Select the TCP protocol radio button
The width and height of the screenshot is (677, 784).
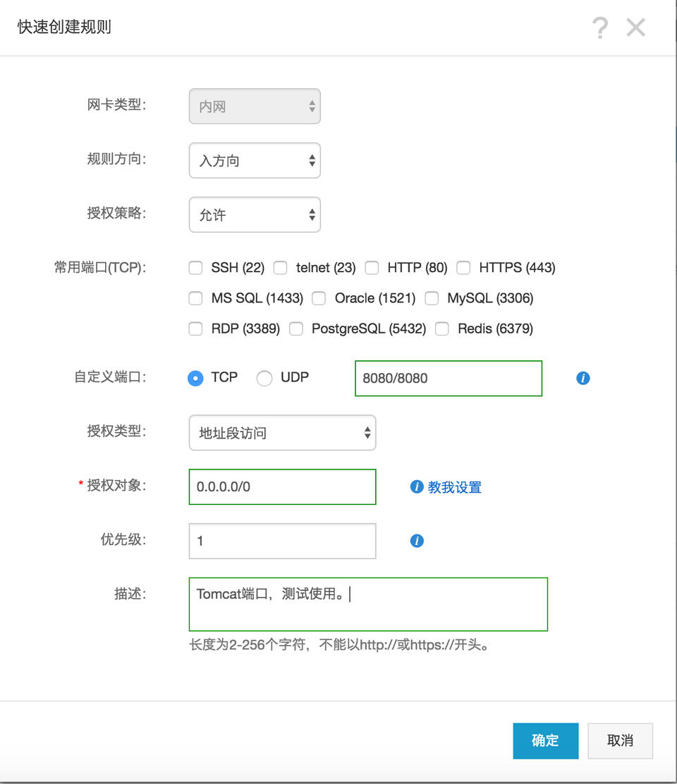(195, 378)
